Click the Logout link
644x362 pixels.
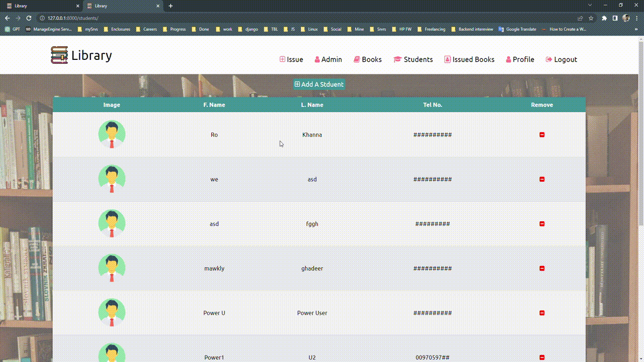[x=561, y=59]
